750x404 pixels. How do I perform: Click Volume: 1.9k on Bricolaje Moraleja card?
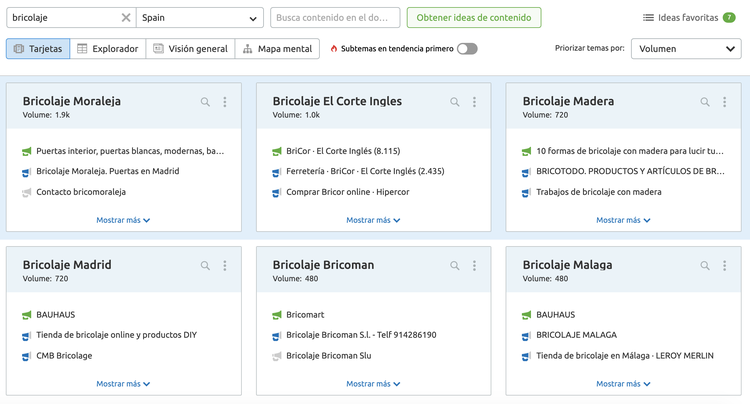pos(46,115)
